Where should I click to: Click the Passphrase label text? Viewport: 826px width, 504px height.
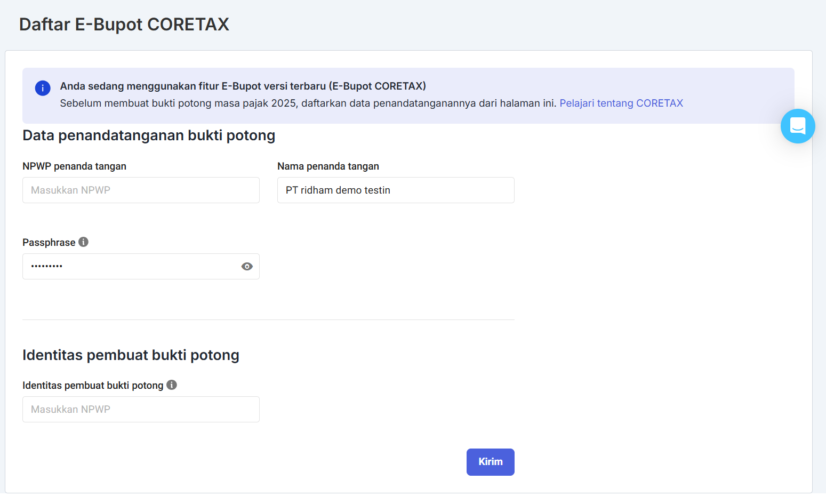point(49,242)
